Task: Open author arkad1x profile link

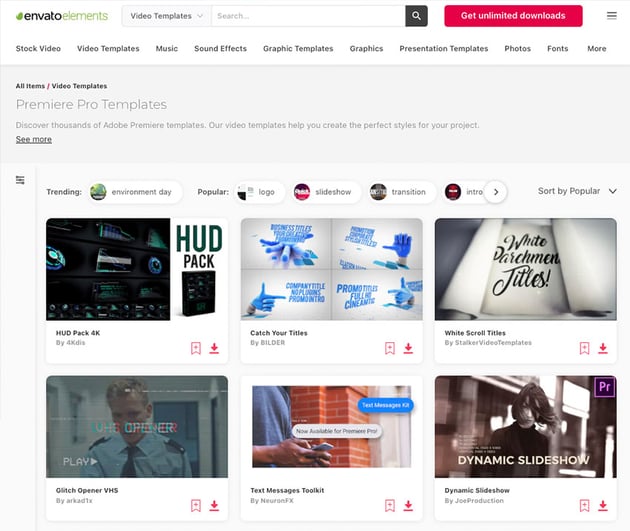Action: coord(79,500)
